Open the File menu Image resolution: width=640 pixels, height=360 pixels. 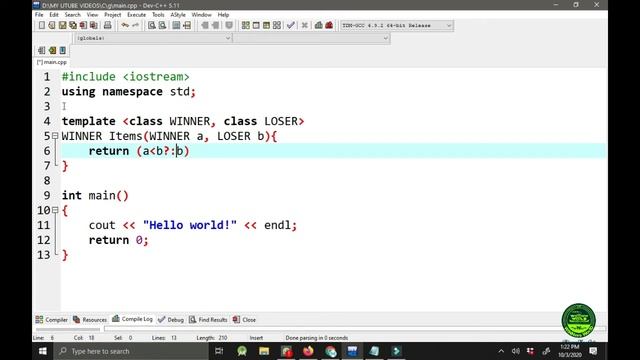click(x=39, y=15)
